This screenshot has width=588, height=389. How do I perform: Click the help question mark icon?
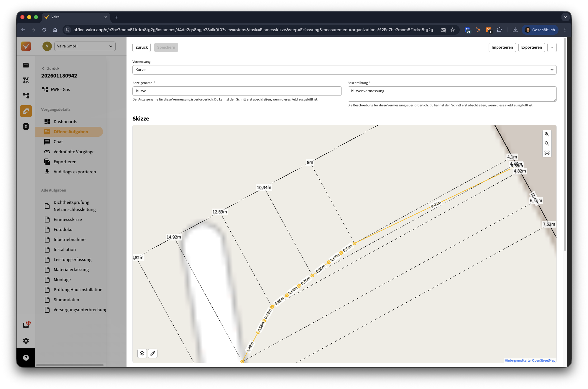(26, 357)
